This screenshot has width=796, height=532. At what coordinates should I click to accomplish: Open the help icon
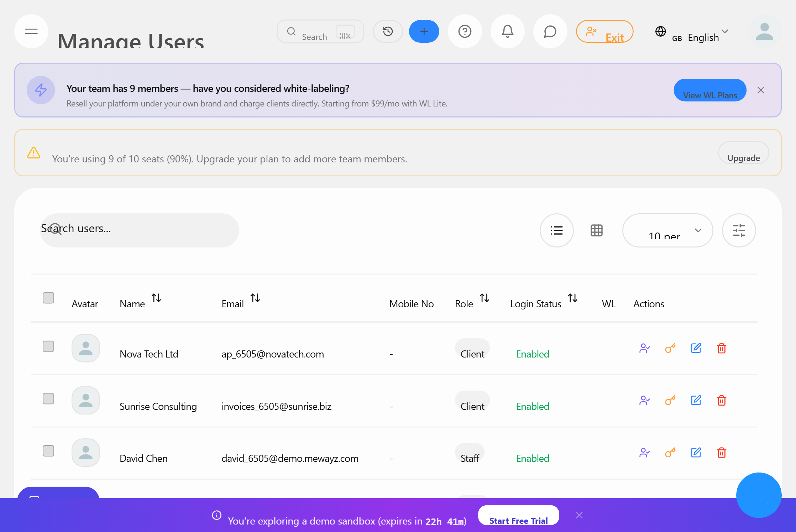tap(465, 31)
